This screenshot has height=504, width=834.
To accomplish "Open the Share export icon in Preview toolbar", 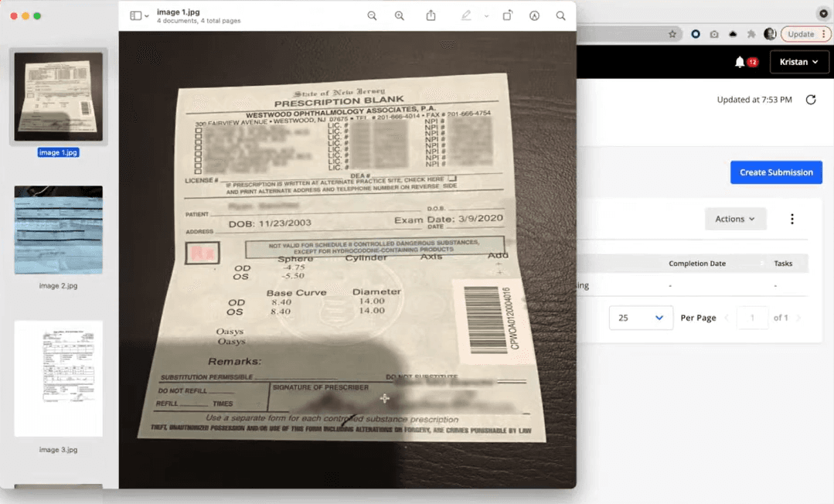I will (431, 15).
